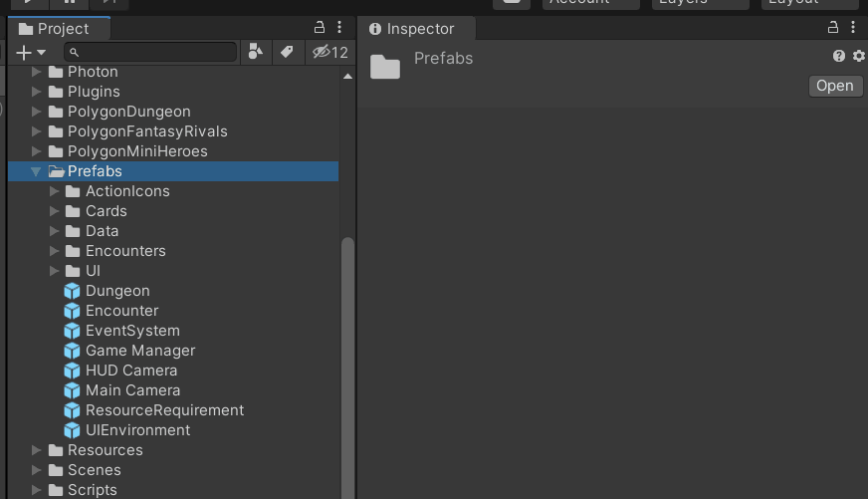Click the Open button in Inspector
Viewport: 868px width, 499px height.
coord(835,86)
